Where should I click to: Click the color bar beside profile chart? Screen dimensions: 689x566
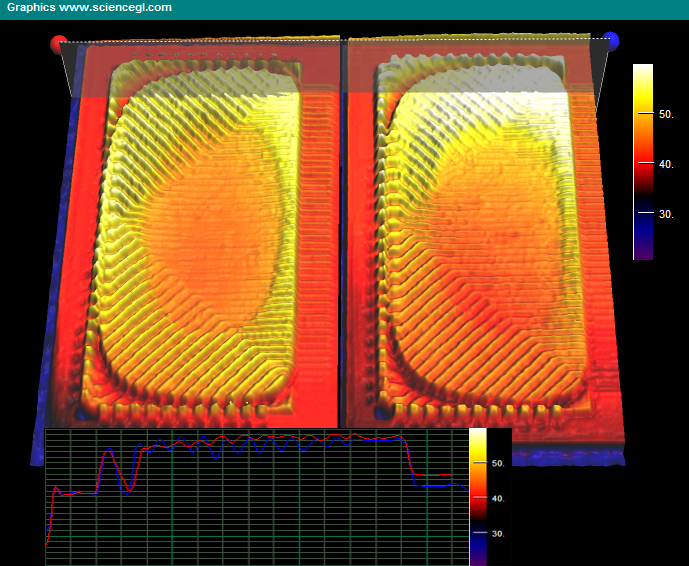point(478,497)
